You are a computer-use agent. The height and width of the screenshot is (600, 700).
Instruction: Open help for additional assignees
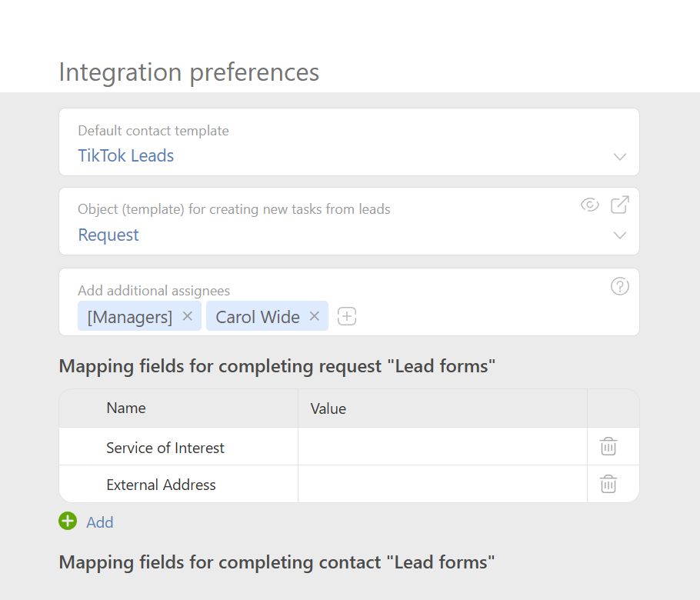click(619, 286)
